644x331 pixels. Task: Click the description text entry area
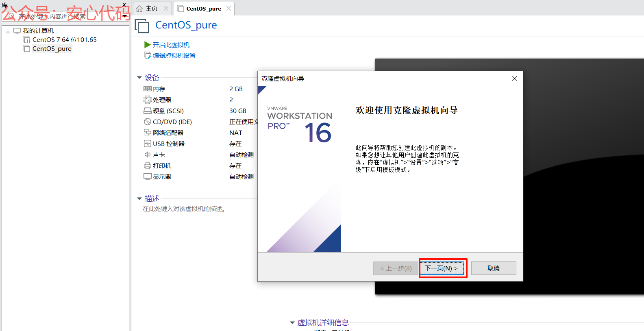pyautogui.click(x=184, y=209)
